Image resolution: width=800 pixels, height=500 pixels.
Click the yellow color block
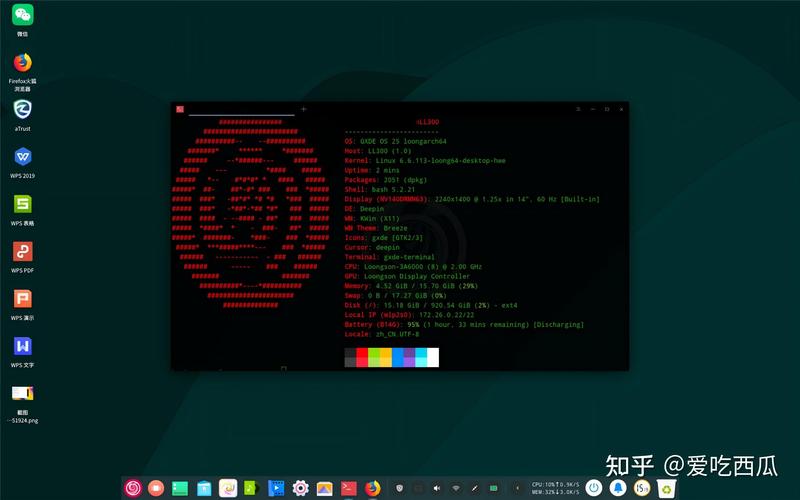pyautogui.click(x=385, y=357)
